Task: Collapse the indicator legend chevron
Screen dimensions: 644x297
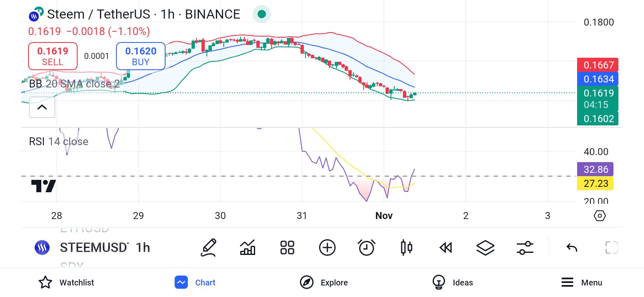Action: [42, 107]
